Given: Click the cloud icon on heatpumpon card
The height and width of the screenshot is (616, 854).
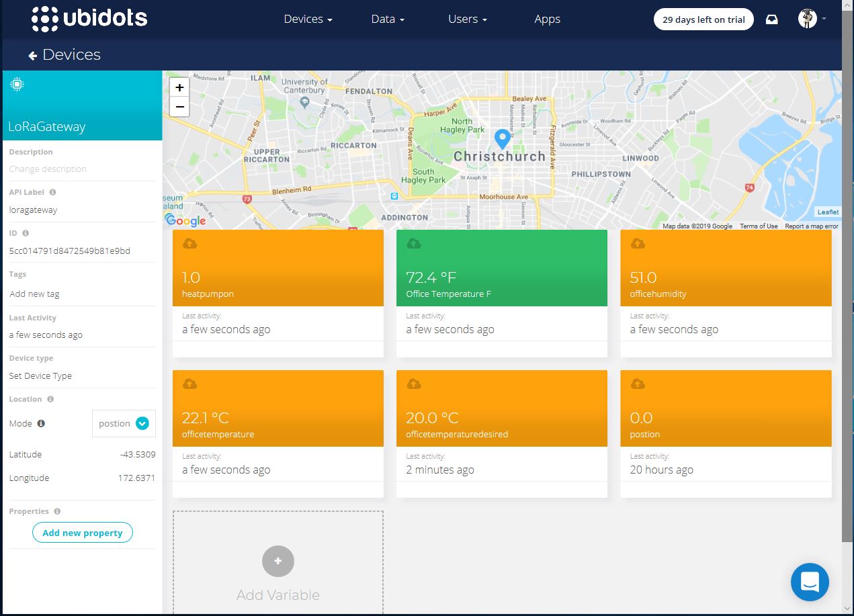Looking at the screenshot, I should pos(190,243).
